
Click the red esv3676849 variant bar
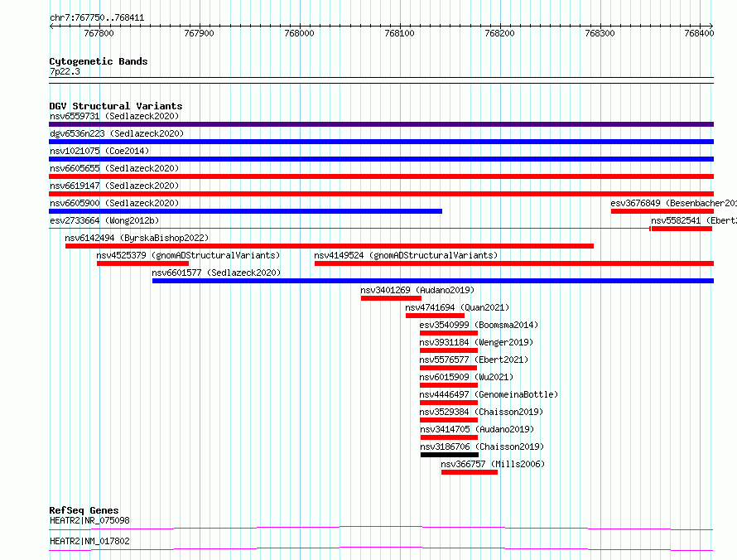point(662,211)
